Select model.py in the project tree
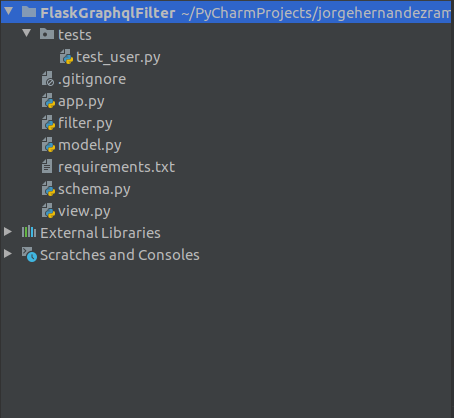This screenshot has width=454, height=418. 90,145
